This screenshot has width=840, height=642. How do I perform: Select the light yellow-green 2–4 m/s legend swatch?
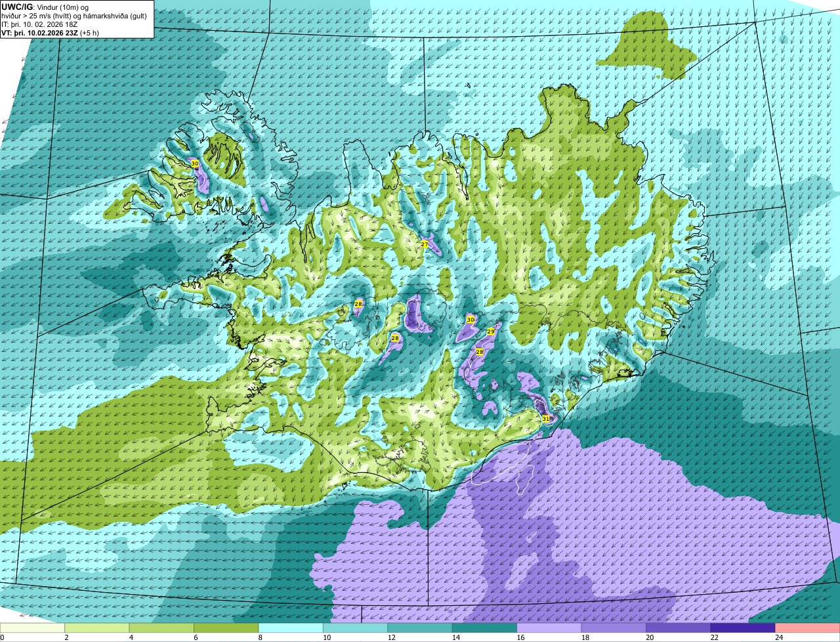coord(98,628)
